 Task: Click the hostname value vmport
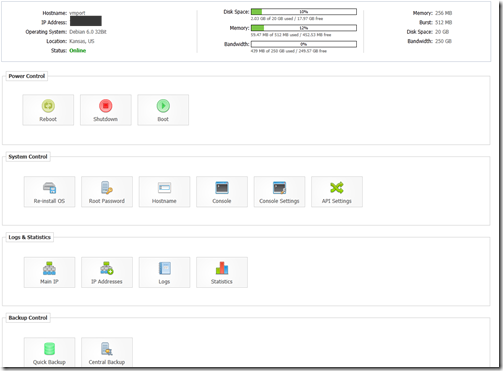[77, 13]
